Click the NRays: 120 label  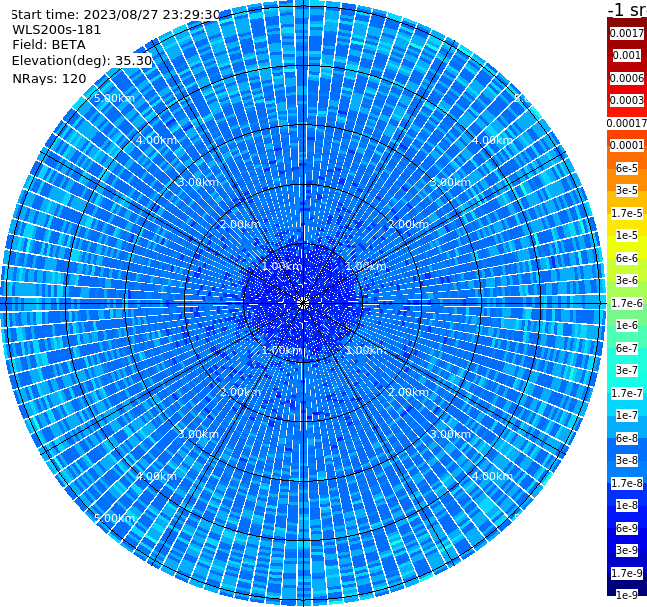tap(49, 78)
